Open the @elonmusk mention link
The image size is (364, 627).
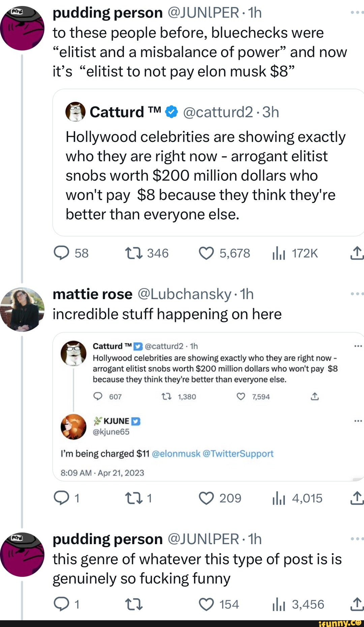(176, 454)
